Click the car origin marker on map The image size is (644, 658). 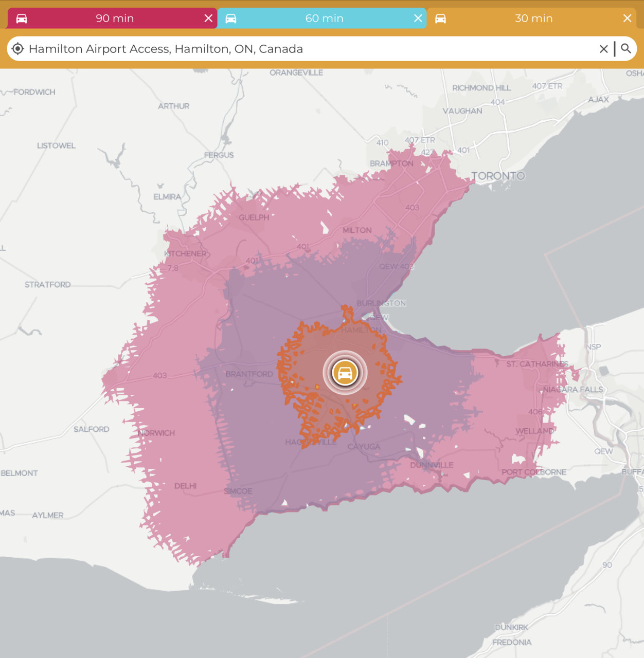(345, 373)
